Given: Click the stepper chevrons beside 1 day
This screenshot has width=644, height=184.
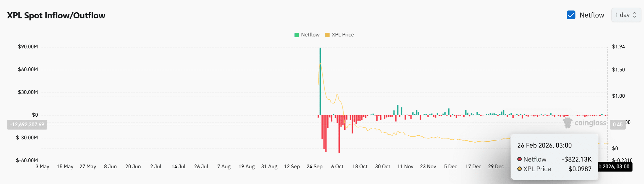Looking at the screenshot, I should click(634, 15).
